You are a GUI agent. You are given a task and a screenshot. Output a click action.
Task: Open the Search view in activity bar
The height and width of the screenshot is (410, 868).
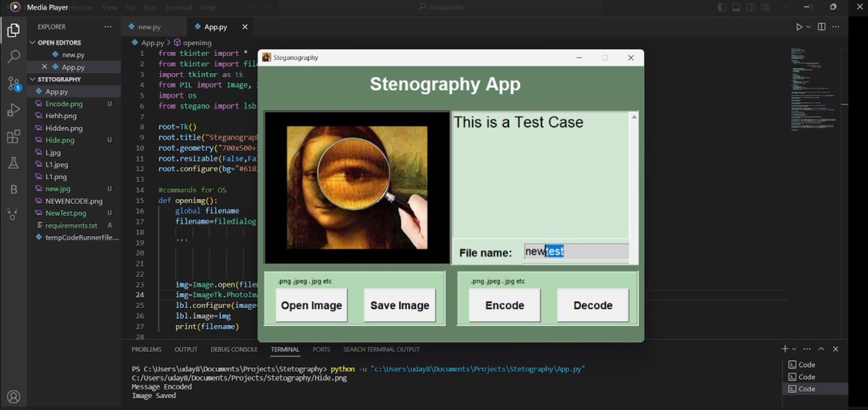click(x=14, y=57)
